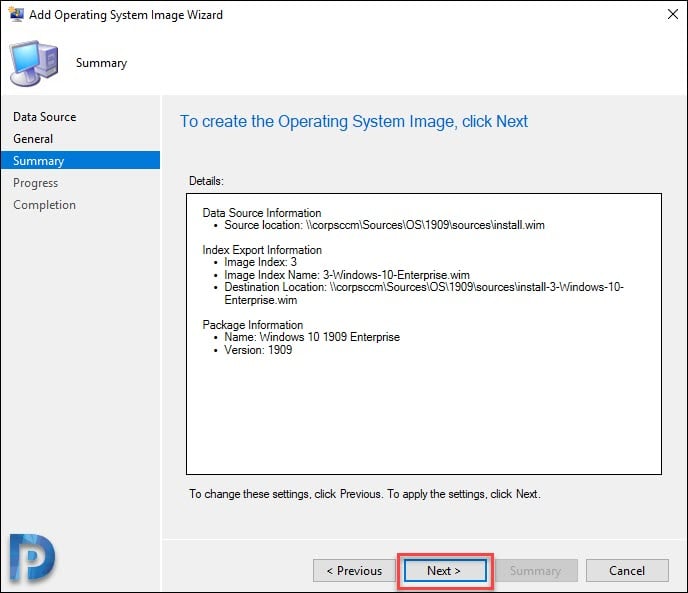Click the 'To change these settings' instruction text

tap(365, 494)
